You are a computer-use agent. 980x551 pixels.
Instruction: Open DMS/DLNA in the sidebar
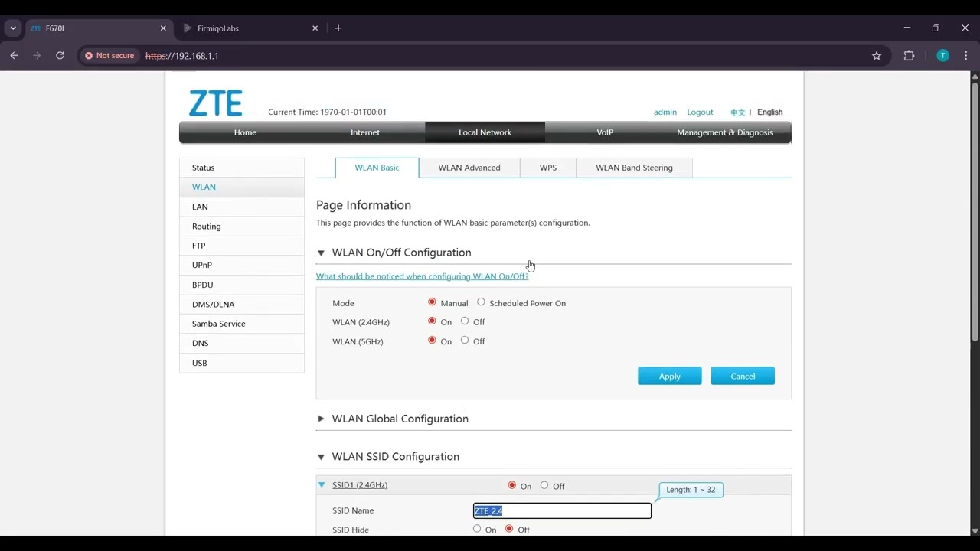point(242,305)
